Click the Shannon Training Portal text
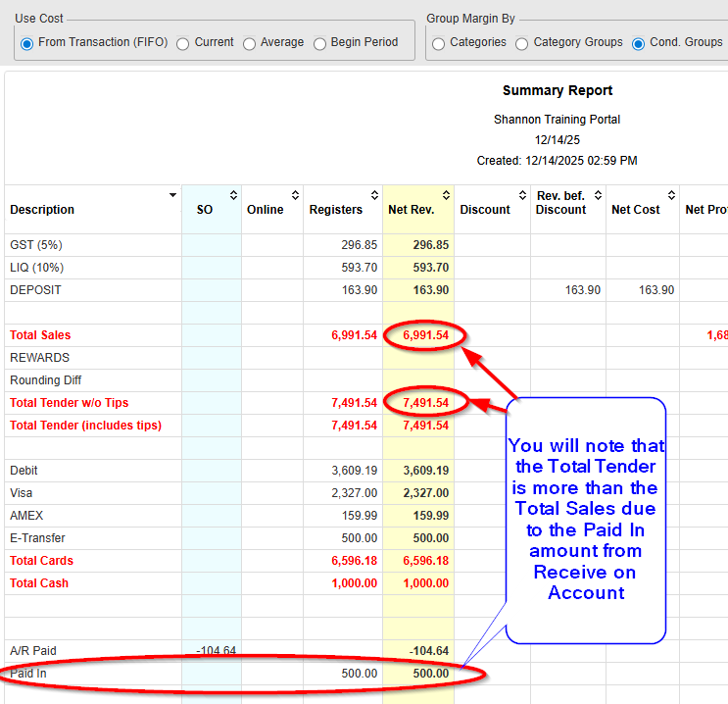Screen dimensions: 728x704 tap(558, 120)
